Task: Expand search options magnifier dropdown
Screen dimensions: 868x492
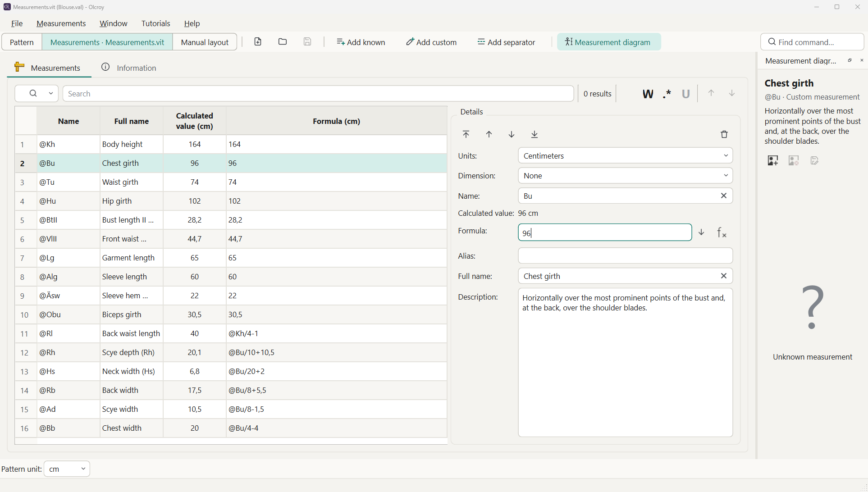Action: pyautogui.click(x=37, y=94)
